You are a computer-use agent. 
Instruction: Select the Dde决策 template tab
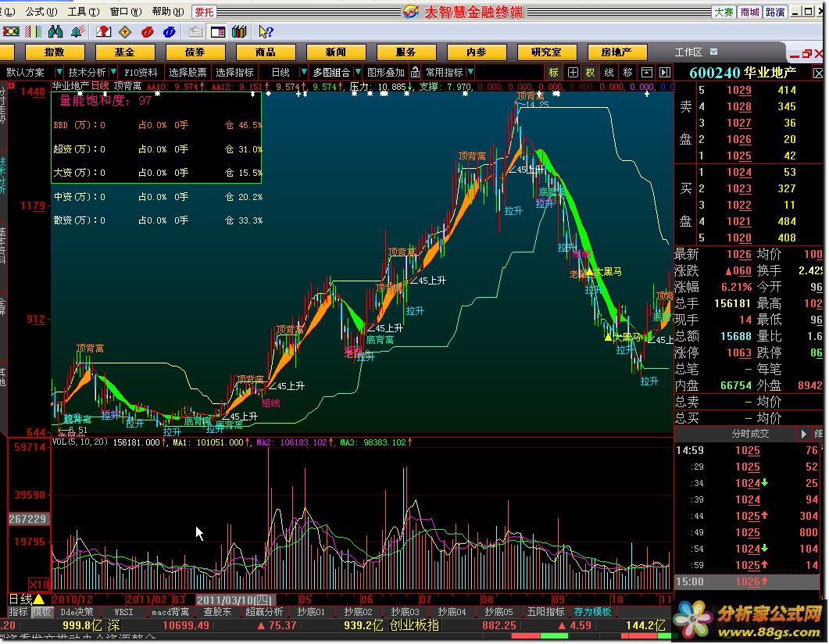coord(77,612)
